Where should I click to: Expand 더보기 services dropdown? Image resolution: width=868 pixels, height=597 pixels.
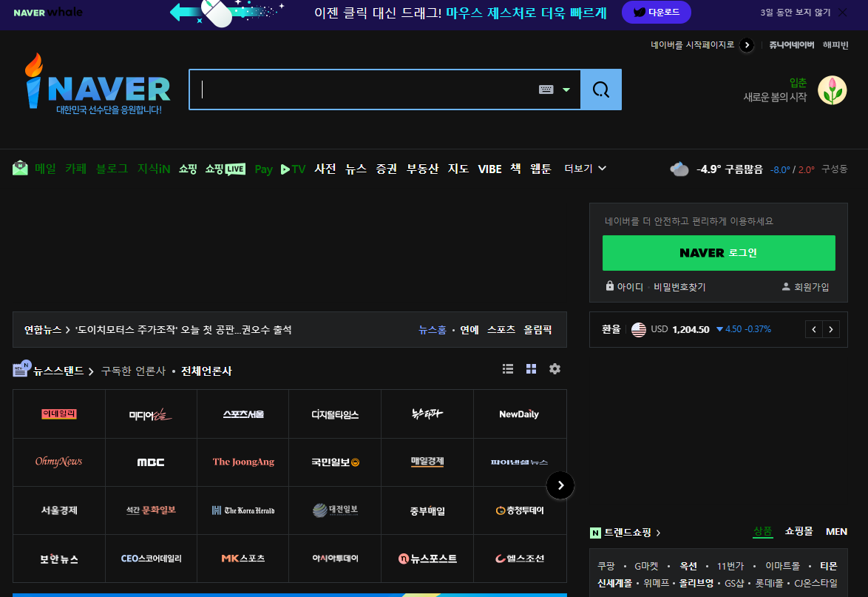585,169
